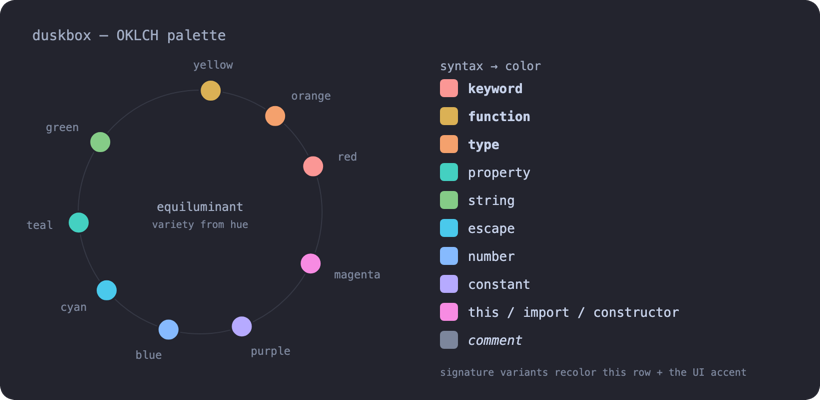
Task: Click the number legend swatch
Action: tap(449, 256)
